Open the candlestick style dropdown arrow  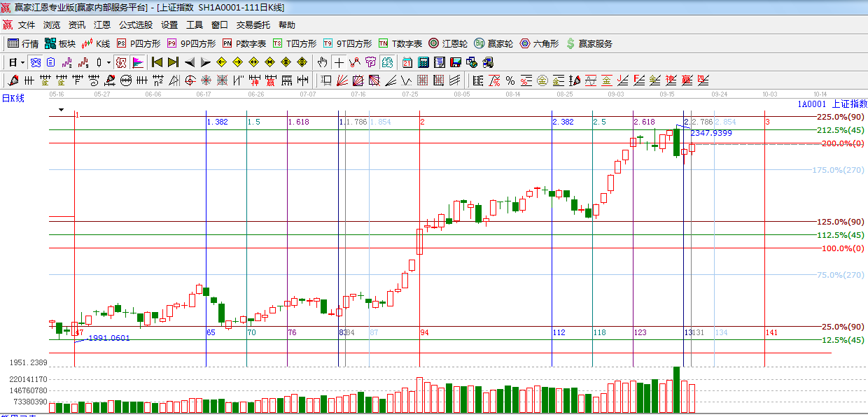point(108,62)
